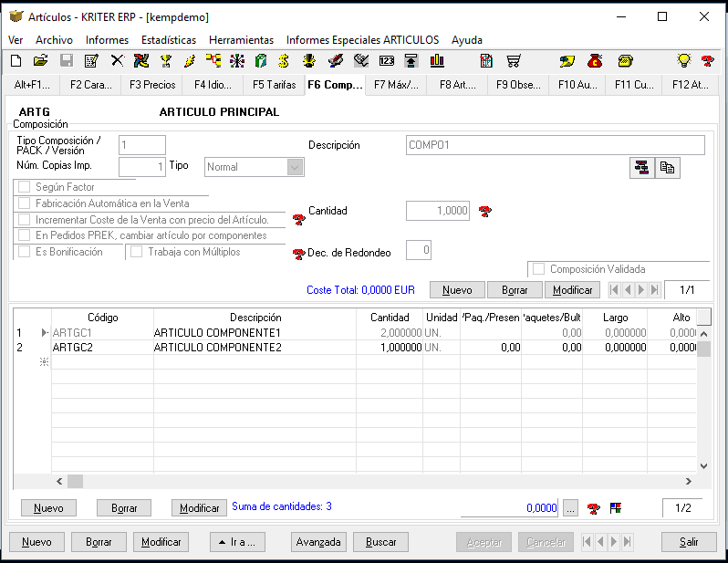Image resolution: width=728 pixels, height=563 pixels.
Task: Click the 123 counter icon in toolbar
Action: coord(386,61)
